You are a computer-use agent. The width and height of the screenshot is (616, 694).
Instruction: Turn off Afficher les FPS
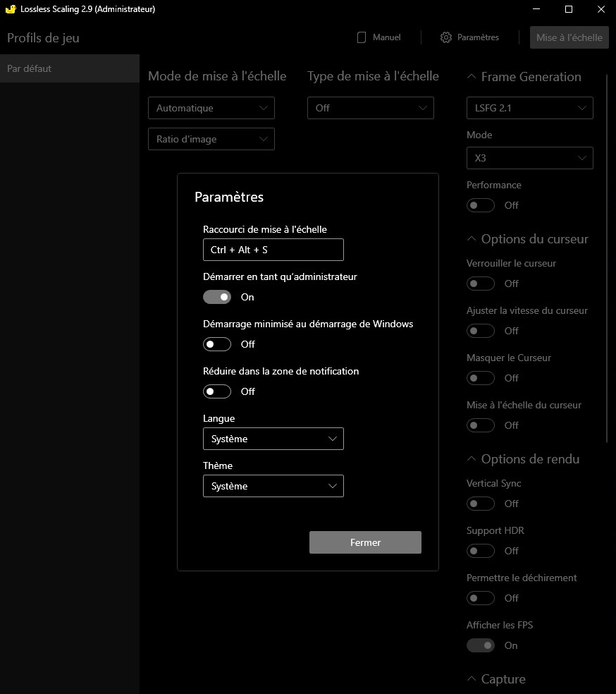coord(481,645)
